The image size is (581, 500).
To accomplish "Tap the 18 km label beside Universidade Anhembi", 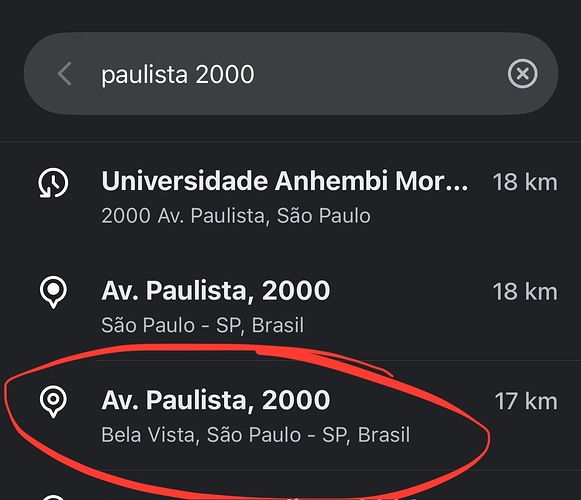I will click(525, 182).
